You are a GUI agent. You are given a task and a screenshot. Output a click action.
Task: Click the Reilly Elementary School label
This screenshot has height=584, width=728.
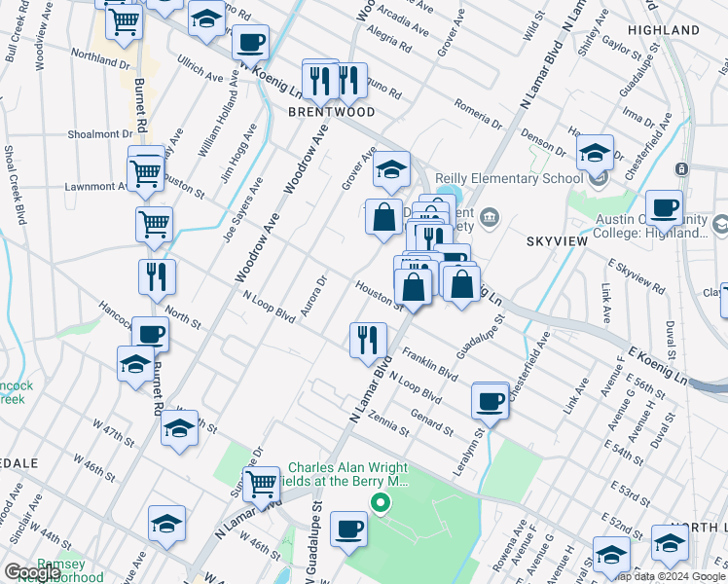pos(509,179)
